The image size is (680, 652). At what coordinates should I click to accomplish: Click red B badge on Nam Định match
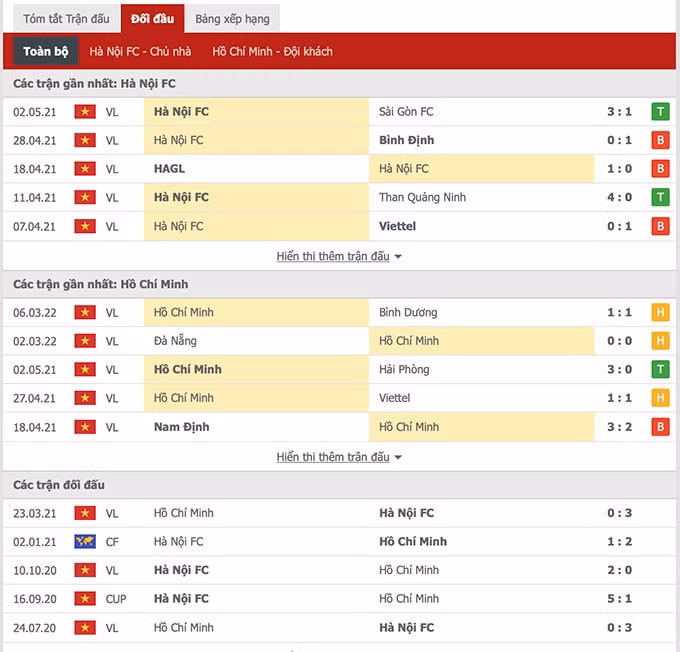pos(660,427)
